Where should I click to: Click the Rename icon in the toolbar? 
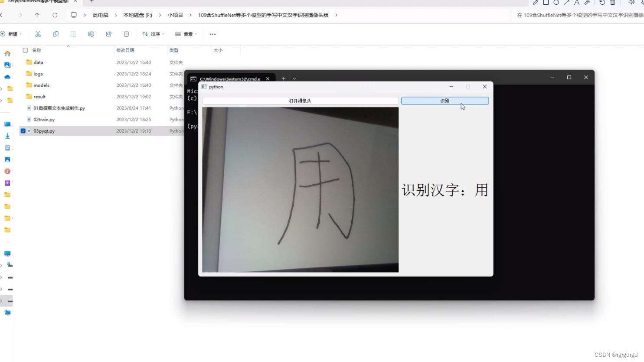[91, 34]
